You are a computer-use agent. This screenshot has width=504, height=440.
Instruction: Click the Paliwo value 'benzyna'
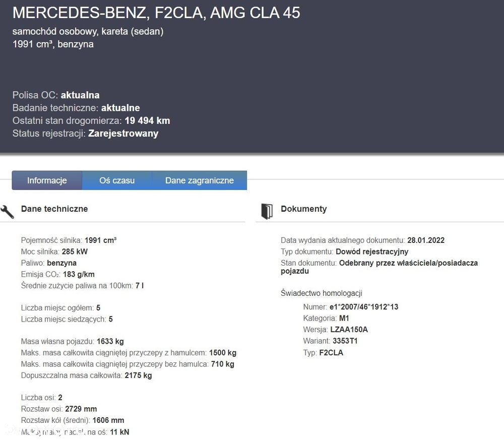click(61, 263)
